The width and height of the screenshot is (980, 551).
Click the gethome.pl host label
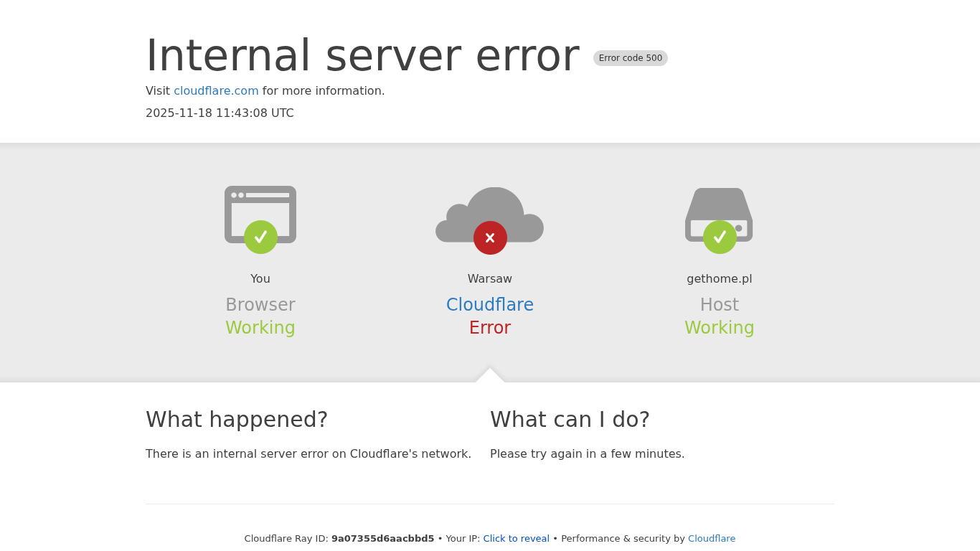point(720,279)
